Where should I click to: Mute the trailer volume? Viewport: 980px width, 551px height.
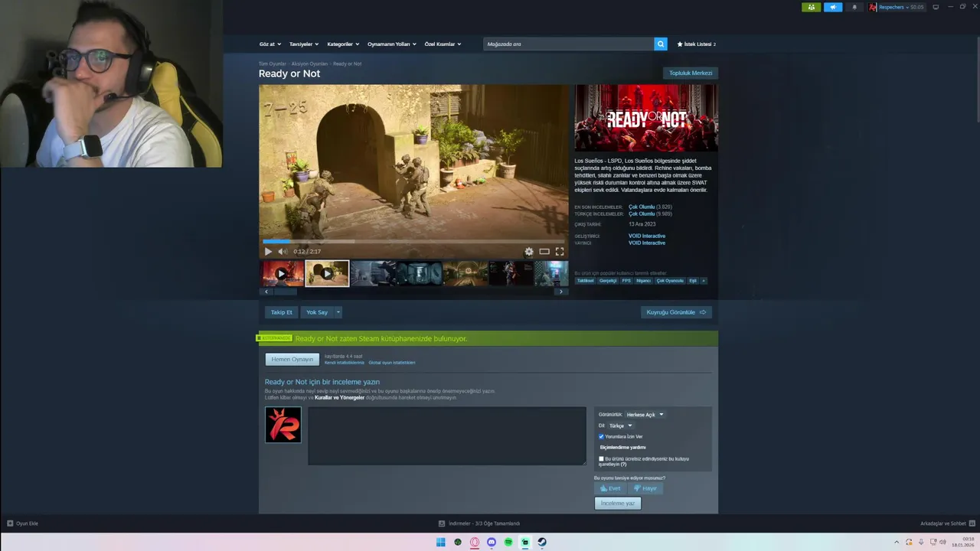tap(283, 251)
